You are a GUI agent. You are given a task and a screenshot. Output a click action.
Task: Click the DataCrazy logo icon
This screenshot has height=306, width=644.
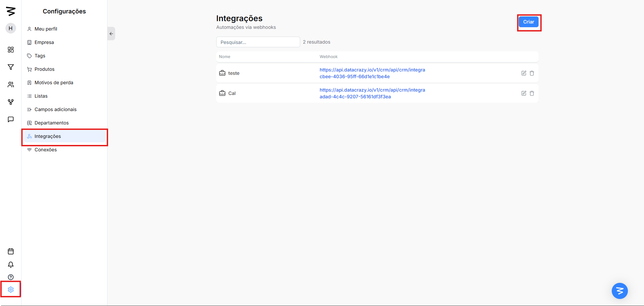[x=11, y=11]
